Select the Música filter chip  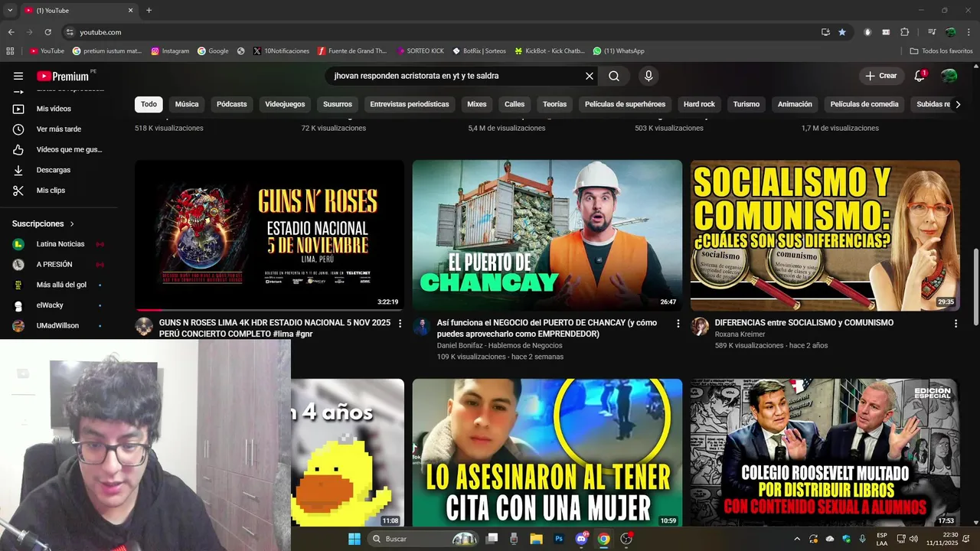click(x=187, y=104)
